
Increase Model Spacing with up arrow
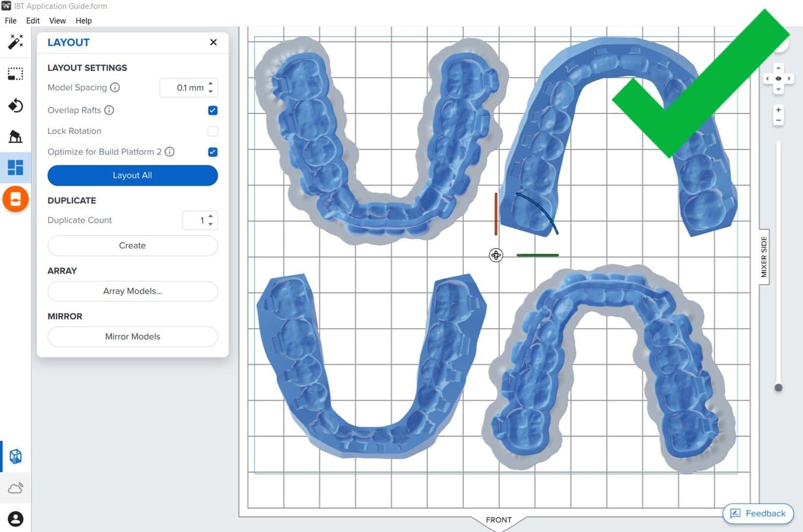pyautogui.click(x=211, y=84)
